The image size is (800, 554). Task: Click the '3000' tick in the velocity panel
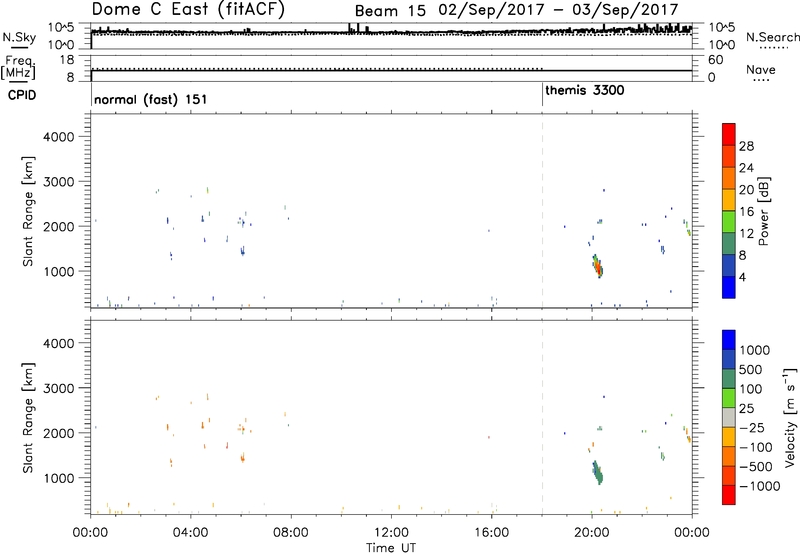[x=58, y=388]
